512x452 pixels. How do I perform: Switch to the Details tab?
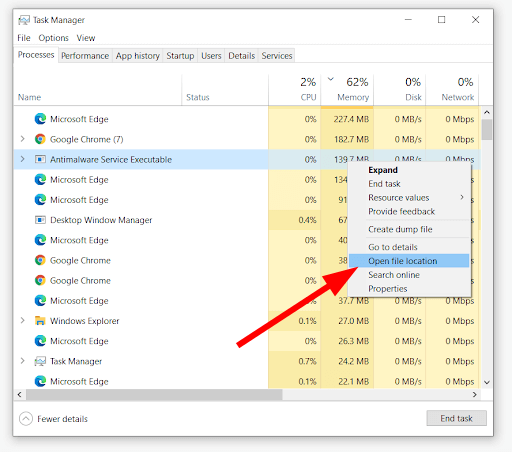coord(242,56)
